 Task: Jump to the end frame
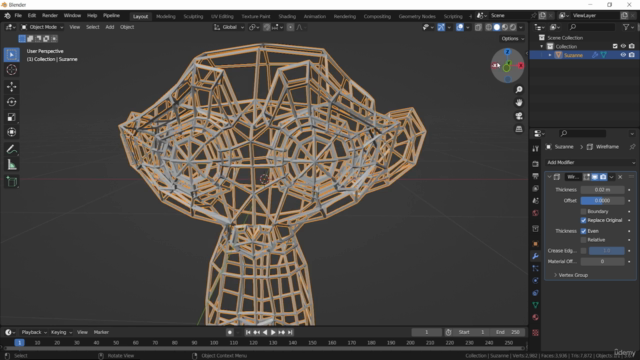pos(290,332)
